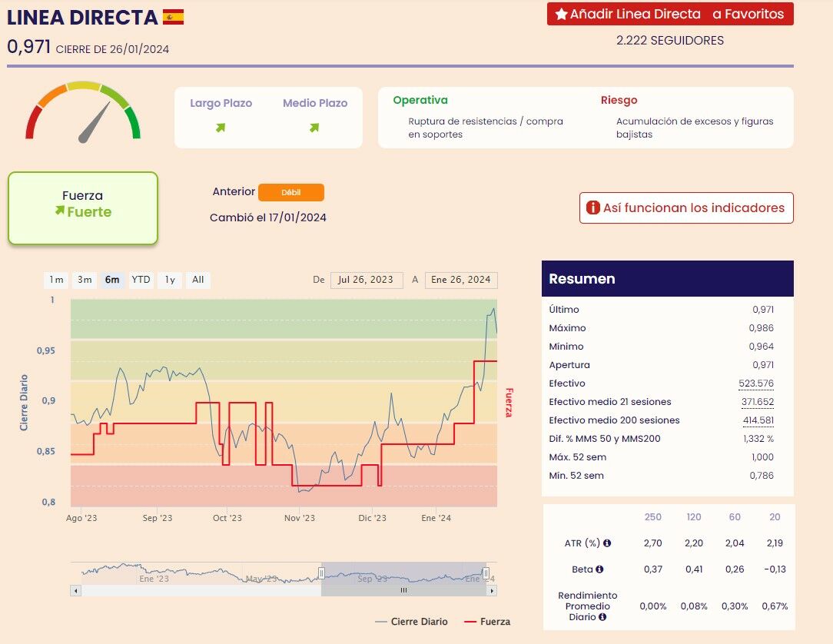Click the 2.222 SEGUIDORES text
Screen dimensions: 833x644
[670, 41]
